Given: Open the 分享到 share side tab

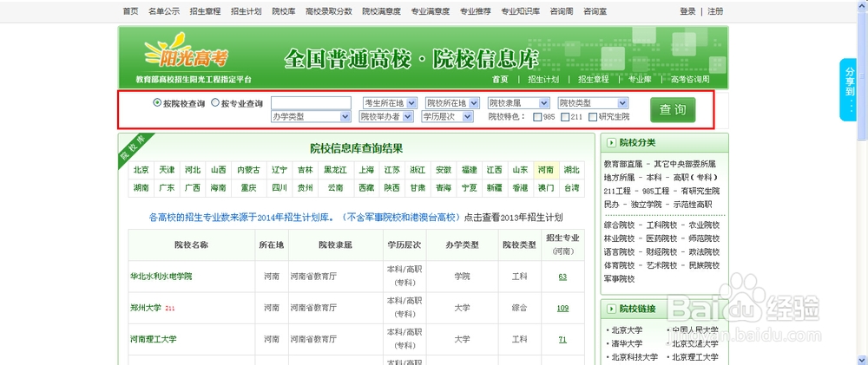Looking at the screenshot, I should [848, 89].
